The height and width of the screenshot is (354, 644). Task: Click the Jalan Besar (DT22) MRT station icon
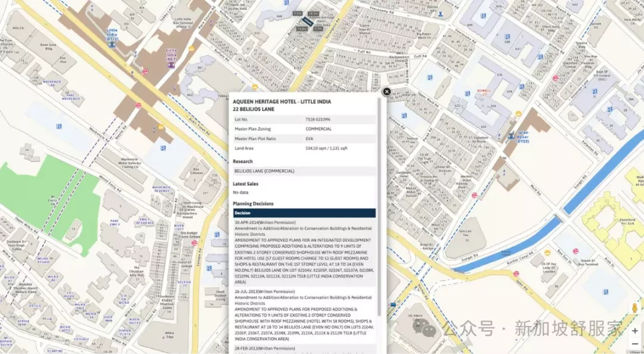(x=511, y=136)
